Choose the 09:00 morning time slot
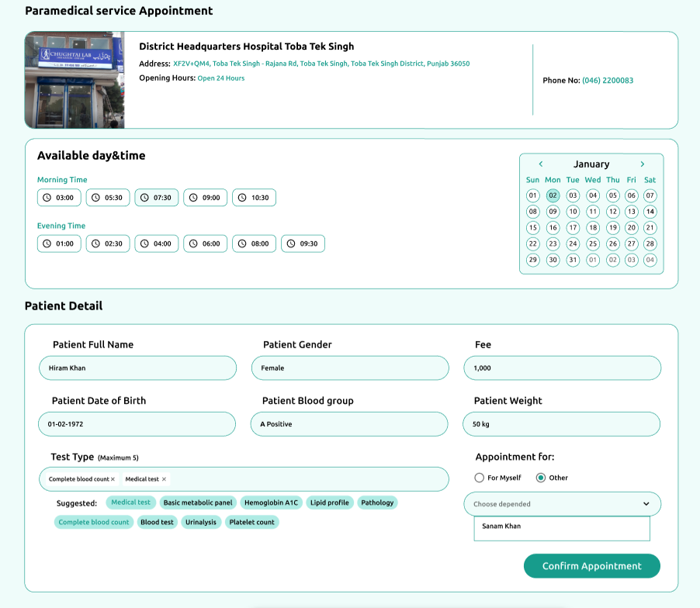This screenshot has height=608, width=700. tap(206, 198)
